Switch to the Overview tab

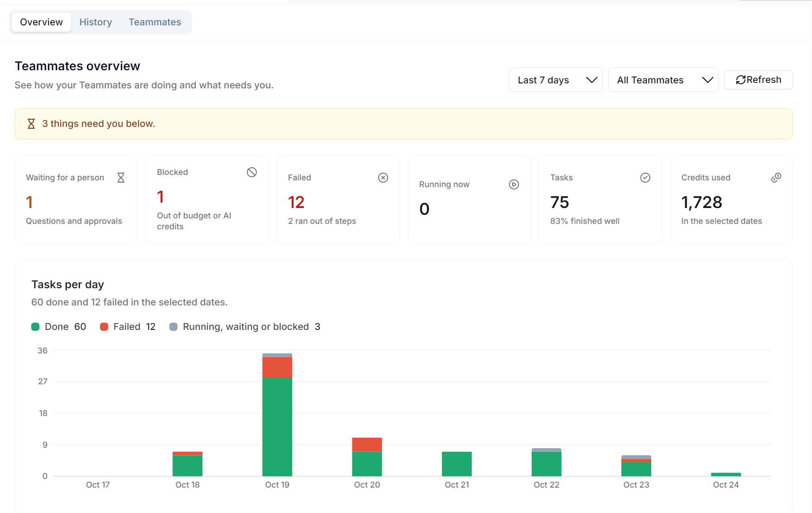coord(41,22)
